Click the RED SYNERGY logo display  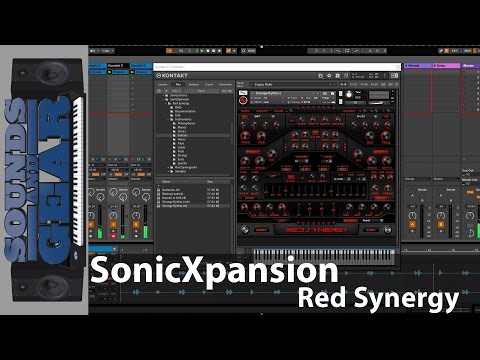tap(316, 230)
